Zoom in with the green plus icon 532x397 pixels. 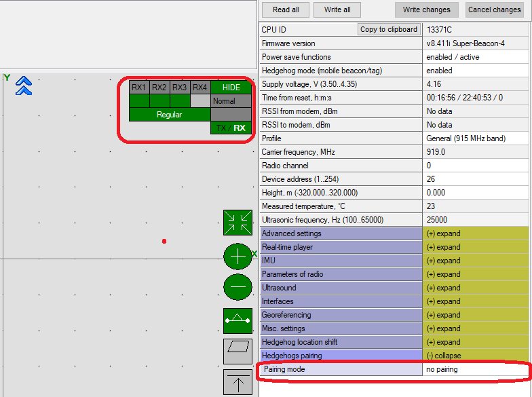237,257
